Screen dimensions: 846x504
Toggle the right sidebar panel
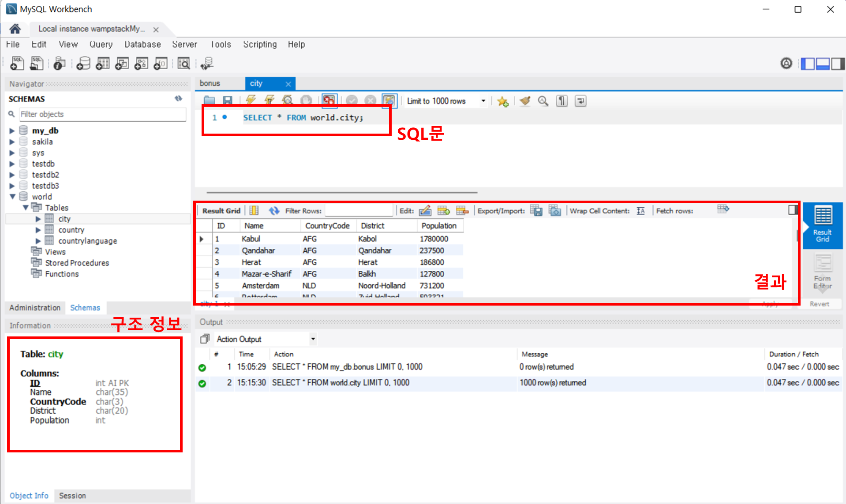(838, 63)
